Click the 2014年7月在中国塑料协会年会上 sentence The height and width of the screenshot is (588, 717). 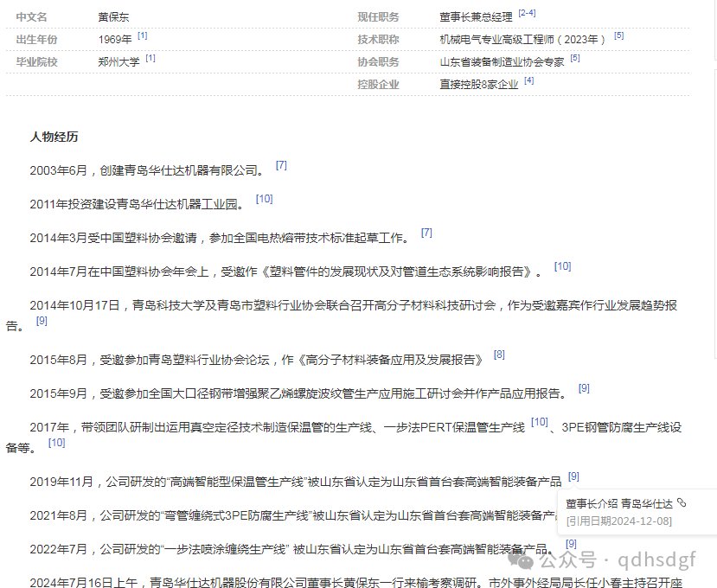coord(286,272)
